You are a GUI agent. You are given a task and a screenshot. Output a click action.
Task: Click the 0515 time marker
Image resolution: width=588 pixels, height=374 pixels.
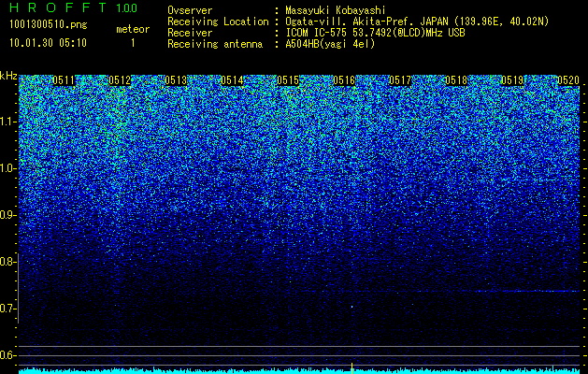pyautogui.click(x=288, y=79)
